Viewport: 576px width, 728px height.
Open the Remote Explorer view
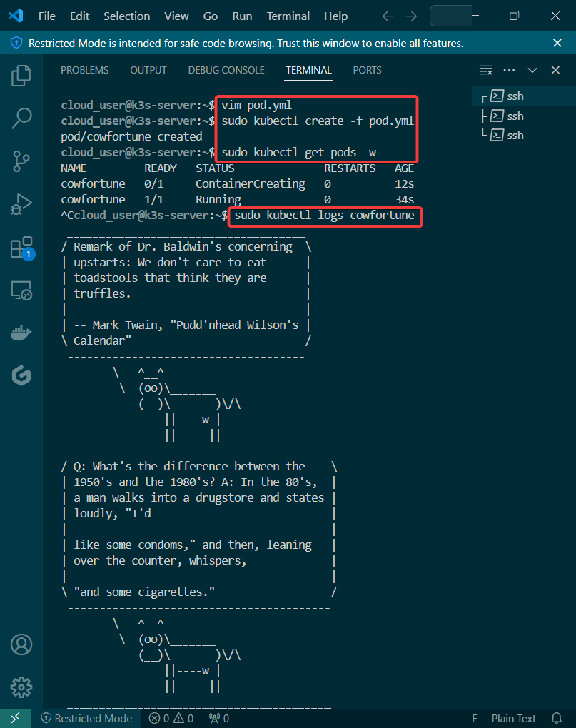click(21, 290)
